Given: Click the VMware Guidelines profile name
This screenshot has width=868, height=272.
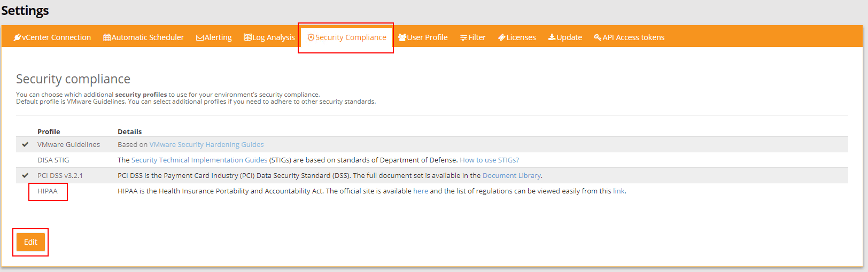Looking at the screenshot, I should (68, 145).
